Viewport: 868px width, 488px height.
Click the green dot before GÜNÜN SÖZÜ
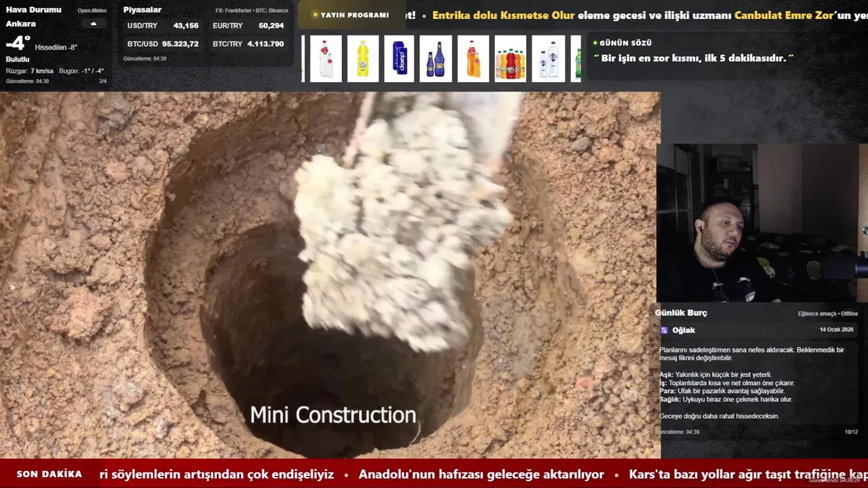(595, 43)
